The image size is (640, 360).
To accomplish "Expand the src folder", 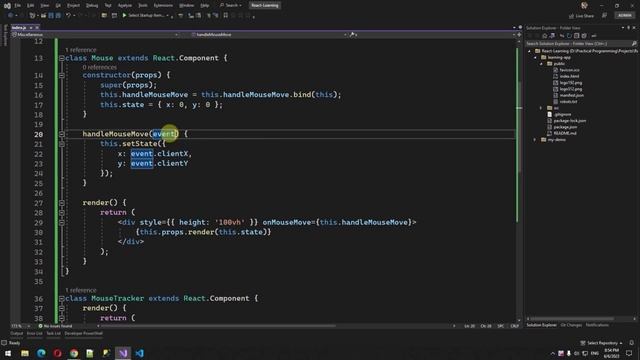I will (x=541, y=108).
